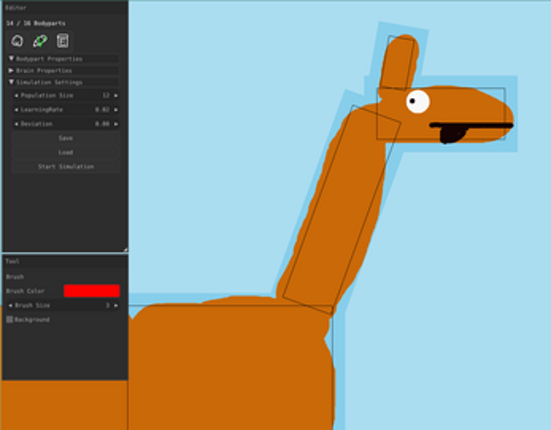
Task: Toggle the Background checkbox
Action: click(9, 319)
